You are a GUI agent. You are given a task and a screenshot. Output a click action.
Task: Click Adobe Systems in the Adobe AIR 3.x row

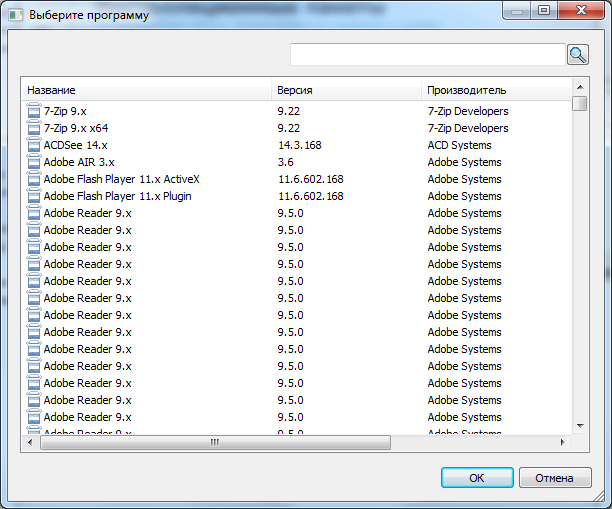pyautogui.click(x=464, y=162)
